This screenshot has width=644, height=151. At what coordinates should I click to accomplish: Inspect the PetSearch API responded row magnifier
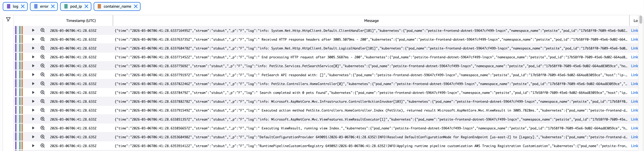pyautogui.click(x=43, y=75)
